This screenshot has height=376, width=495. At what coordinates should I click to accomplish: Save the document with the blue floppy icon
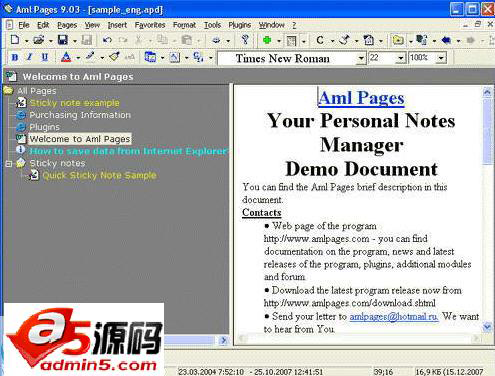[63, 40]
